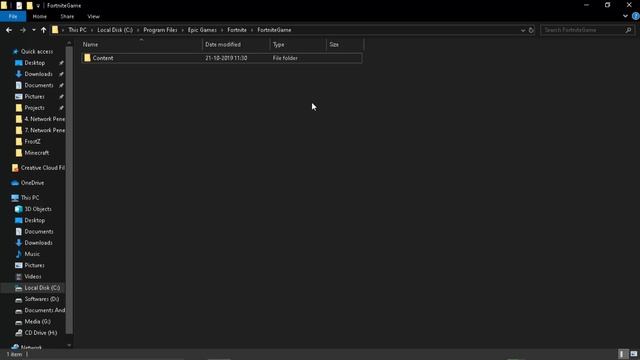Click the navigation pane scrollbar
This screenshot has height=360, width=640.
click(x=69, y=190)
